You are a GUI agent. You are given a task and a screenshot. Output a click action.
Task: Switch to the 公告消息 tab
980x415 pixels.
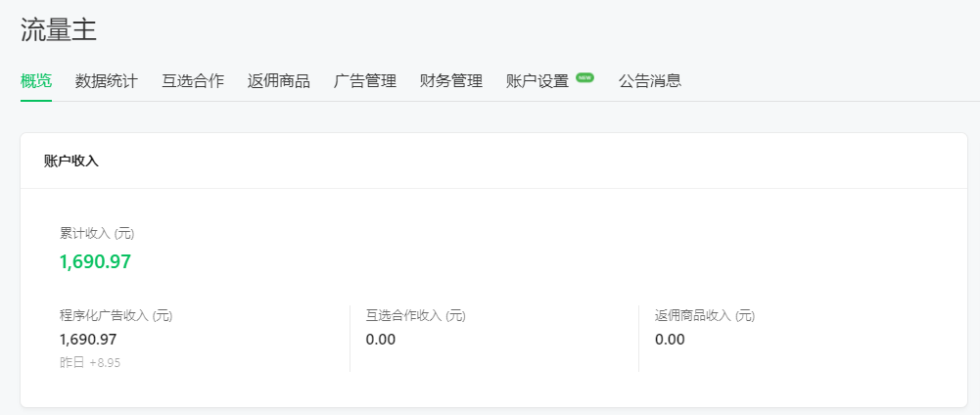(650, 81)
